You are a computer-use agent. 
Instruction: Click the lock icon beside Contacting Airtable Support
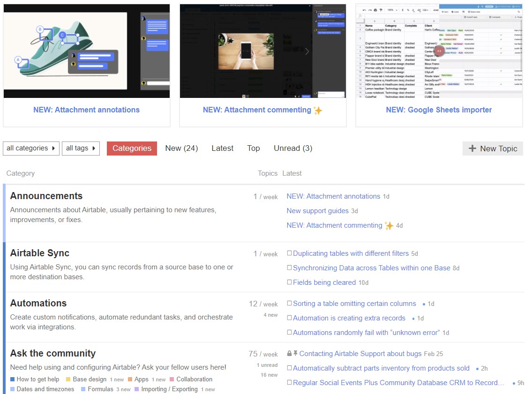[x=289, y=353]
